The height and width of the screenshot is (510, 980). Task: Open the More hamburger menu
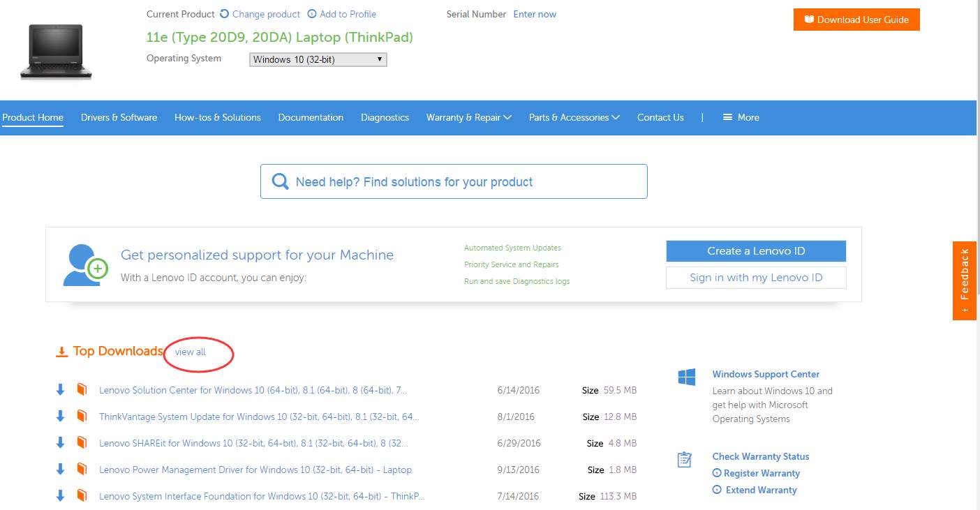click(x=741, y=117)
